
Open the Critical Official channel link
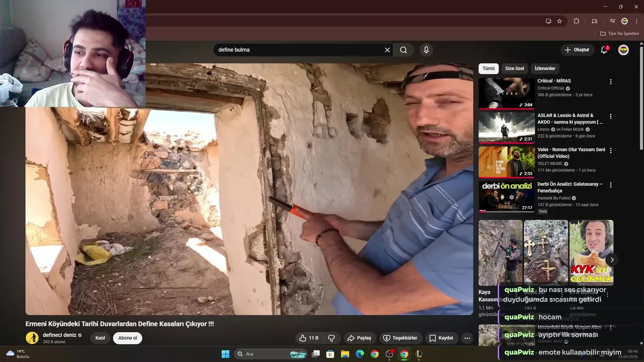pos(551,88)
